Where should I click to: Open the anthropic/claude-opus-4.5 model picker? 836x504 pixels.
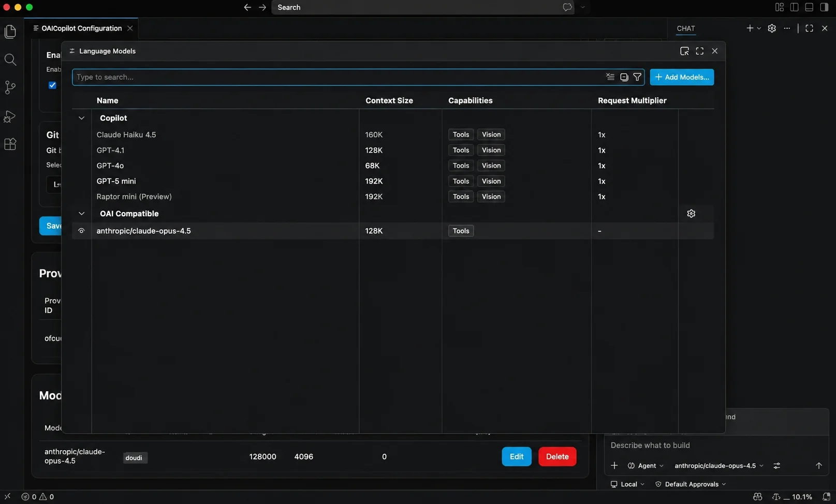click(x=719, y=466)
